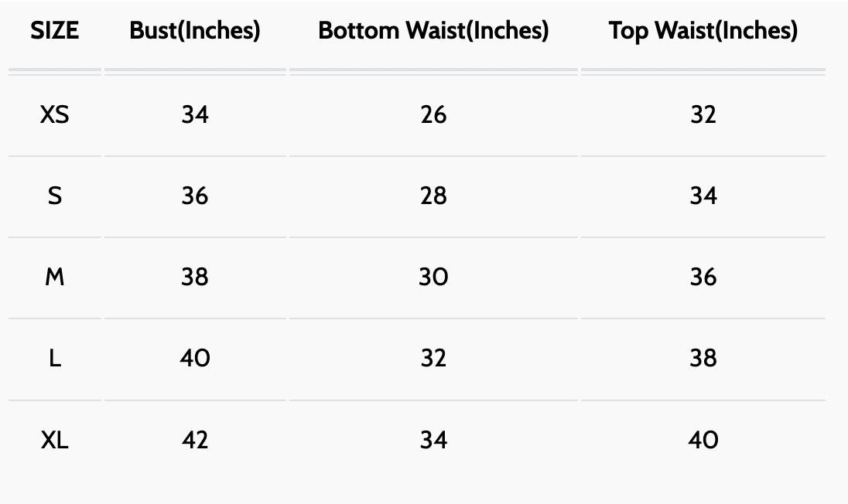848x504 pixels.
Task: Select the XS bottom waist value 26
Action: pos(433,115)
